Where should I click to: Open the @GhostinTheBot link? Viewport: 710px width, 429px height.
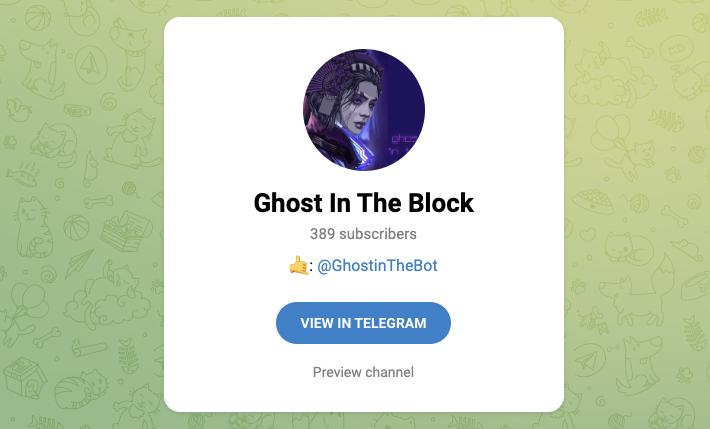coord(377,265)
